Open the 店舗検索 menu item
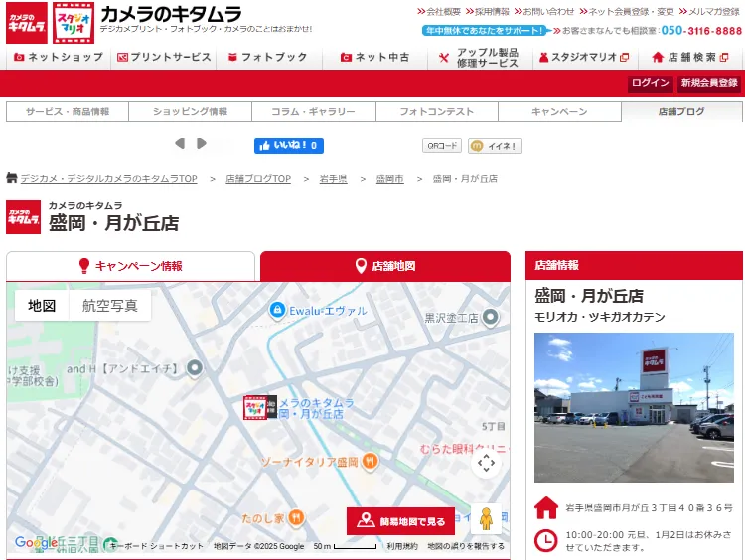 click(690, 57)
